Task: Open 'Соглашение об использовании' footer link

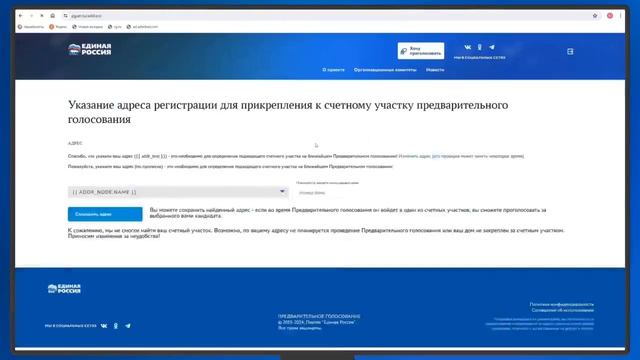Action: point(562,310)
